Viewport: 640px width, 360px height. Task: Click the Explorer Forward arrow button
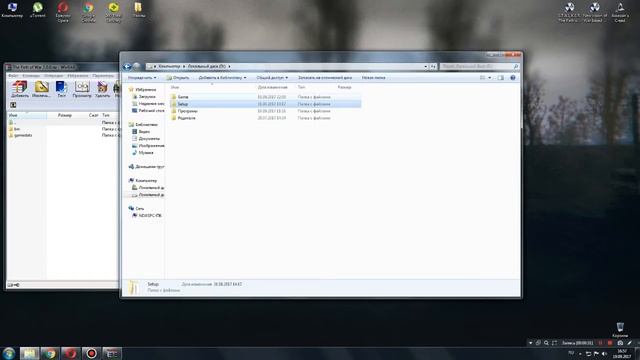coord(137,67)
